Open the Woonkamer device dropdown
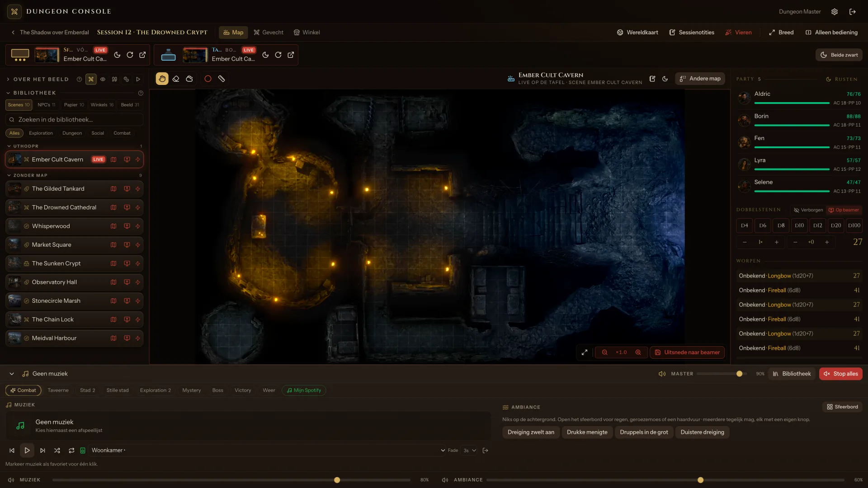868x488 pixels. [x=268, y=450]
